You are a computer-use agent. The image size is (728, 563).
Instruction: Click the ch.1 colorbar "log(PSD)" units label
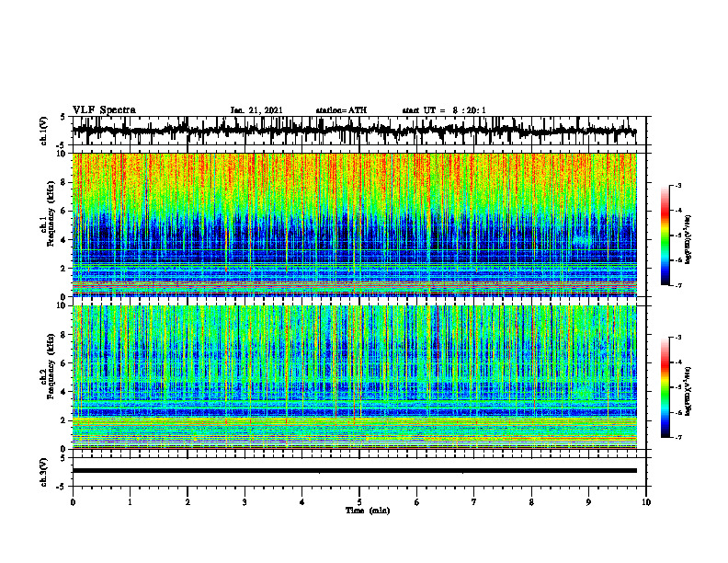click(x=688, y=240)
